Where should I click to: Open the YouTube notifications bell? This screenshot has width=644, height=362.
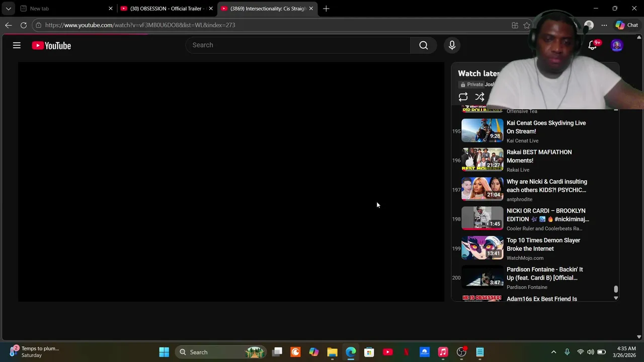593,45
